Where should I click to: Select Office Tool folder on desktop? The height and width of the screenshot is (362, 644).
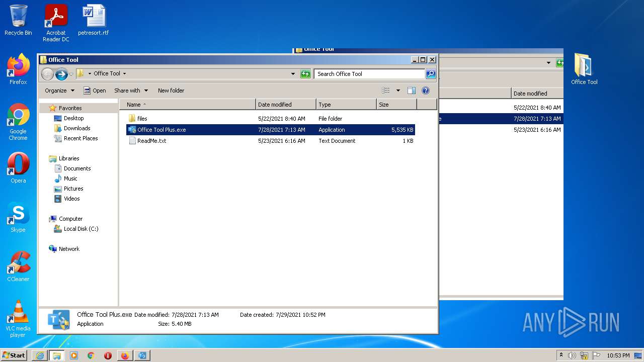pos(584,69)
